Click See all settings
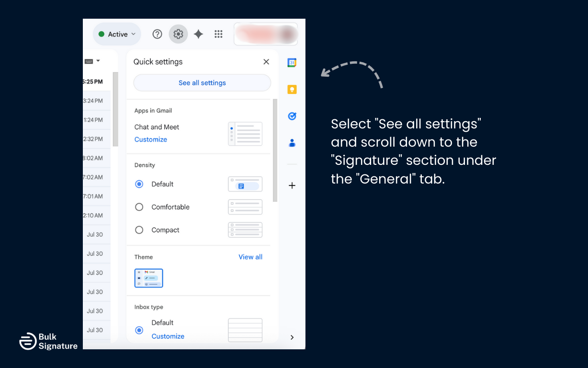 202,82
